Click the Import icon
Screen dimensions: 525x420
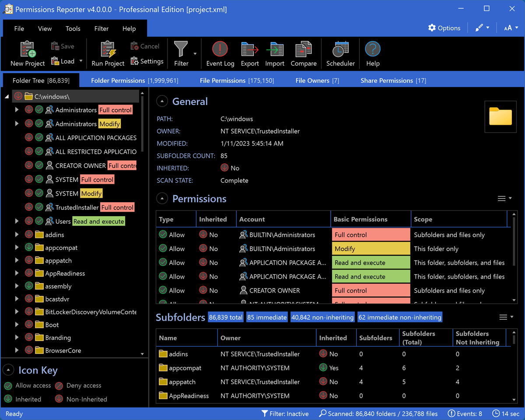(275, 49)
